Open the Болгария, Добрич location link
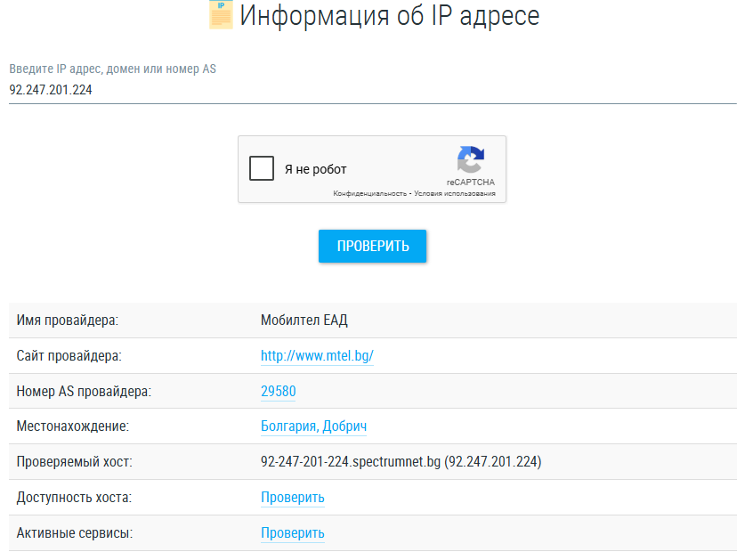The image size is (753, 560). point(313,426)
